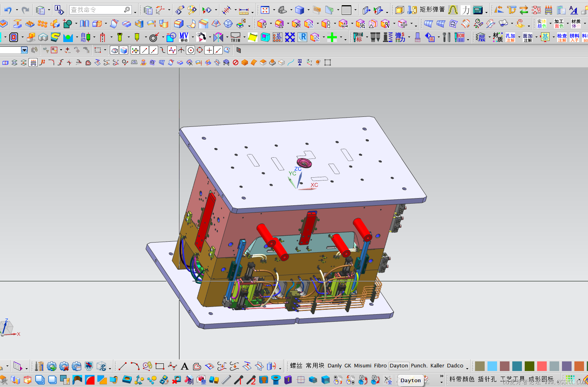The image size is (588, 387).
Task: Click the 料带颜色 strip color button
Action: tap(462, 379)
